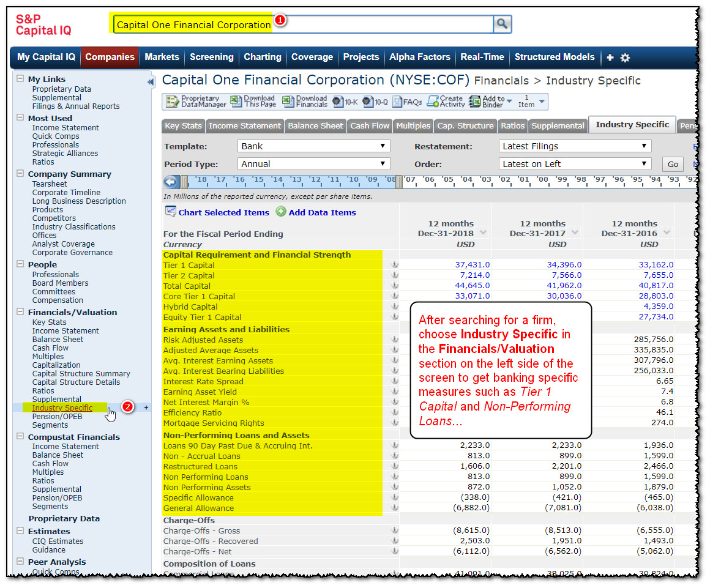Collapse the Estimates section

click(20, 530)
